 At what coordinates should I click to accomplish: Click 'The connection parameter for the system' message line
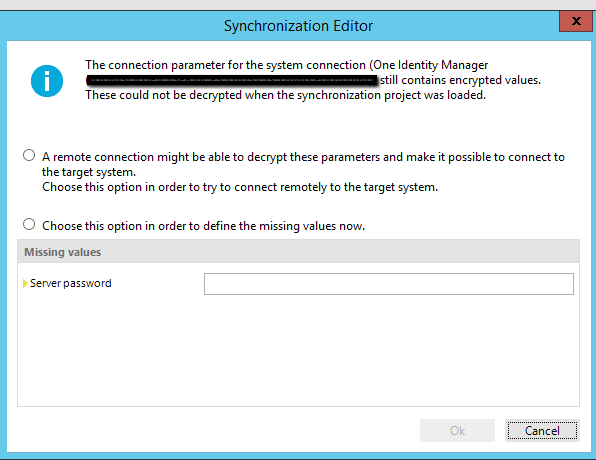[x=287, y=65]
